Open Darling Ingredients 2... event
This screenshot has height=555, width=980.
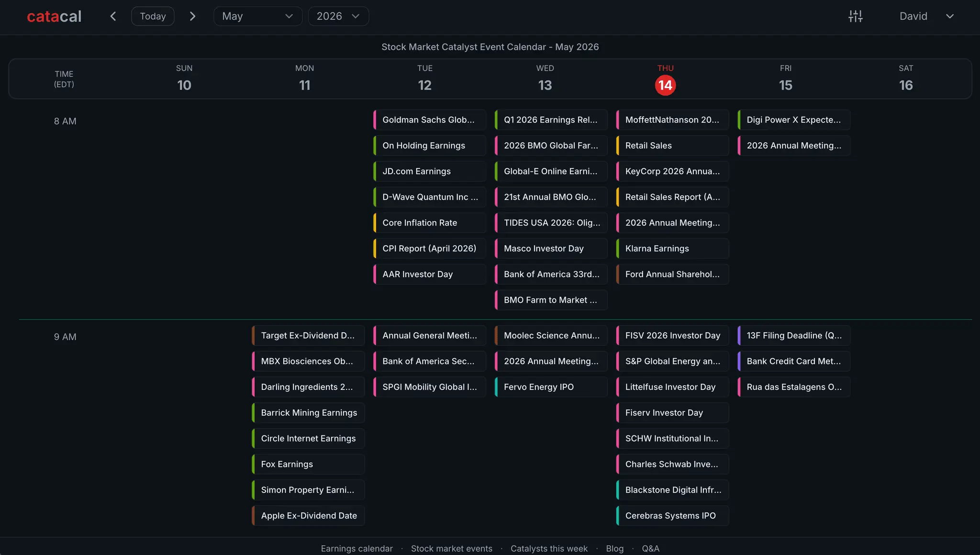308,387
